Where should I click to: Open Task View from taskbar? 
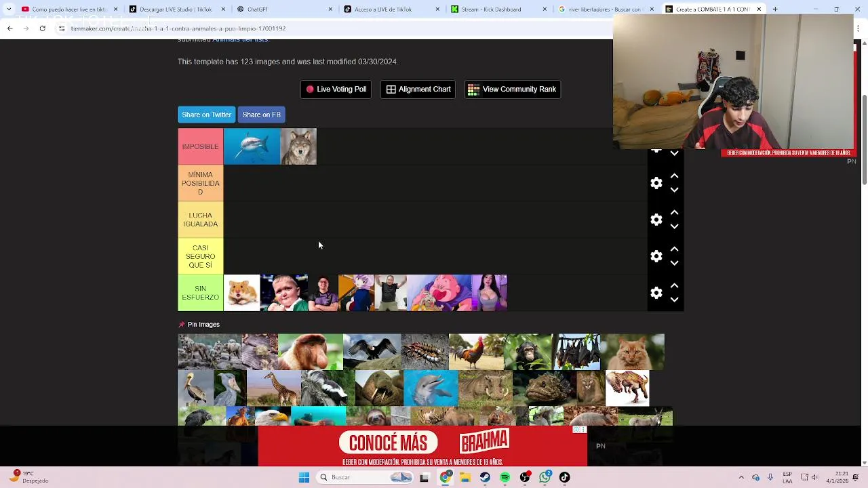point(425,477)
